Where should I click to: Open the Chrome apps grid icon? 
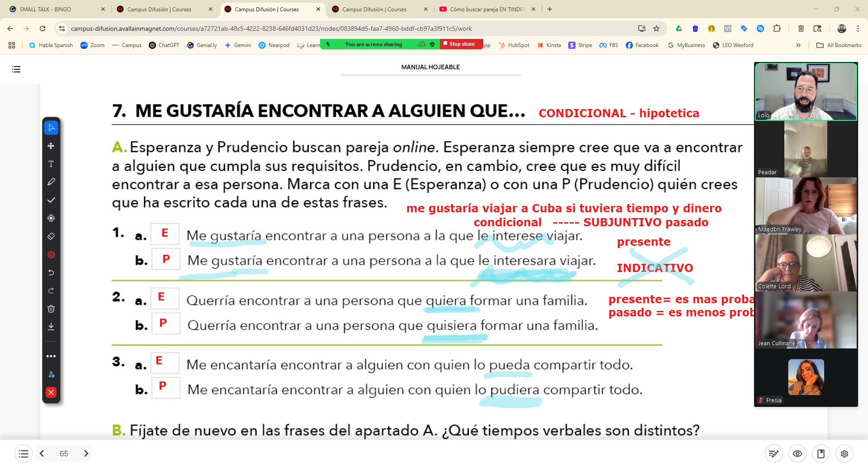click(x=12, y=45)
